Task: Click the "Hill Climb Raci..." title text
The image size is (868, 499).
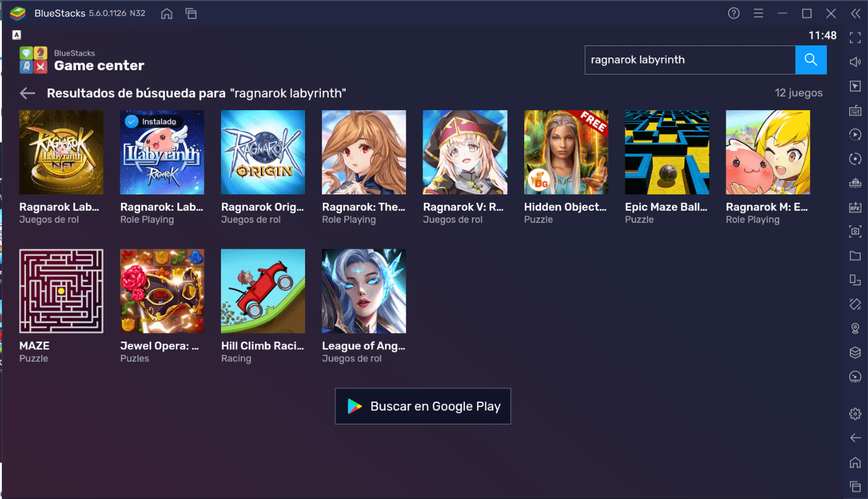Action: [x=263, y=346]
